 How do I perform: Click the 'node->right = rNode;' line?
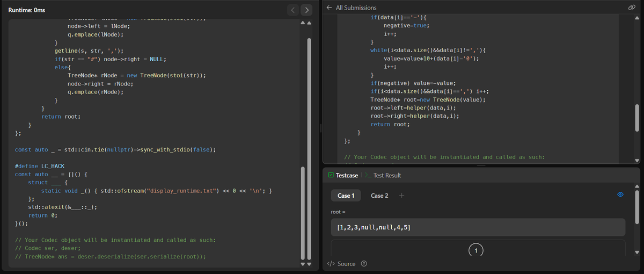(x=100, y=83)
